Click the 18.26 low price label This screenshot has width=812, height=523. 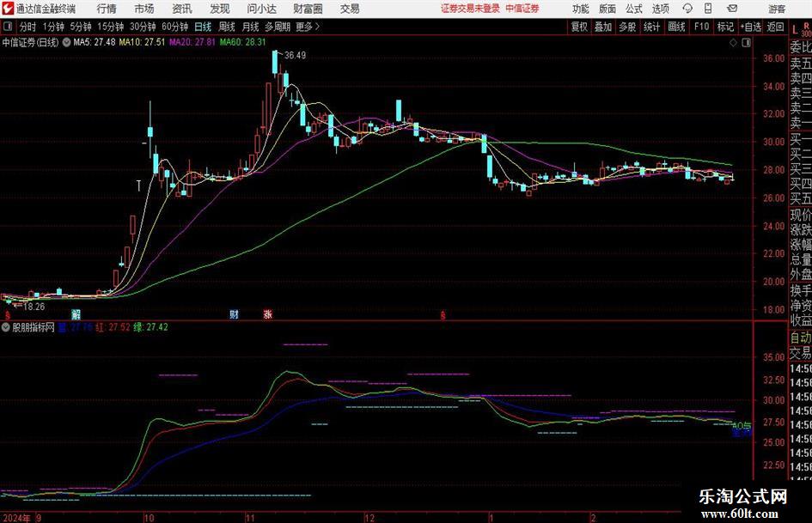coord(34,307)
